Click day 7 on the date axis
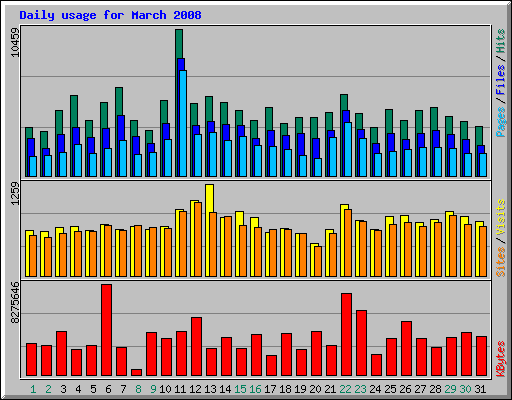Image resolution: width=512 pixels, height=400 pixels. coord(123,389)
